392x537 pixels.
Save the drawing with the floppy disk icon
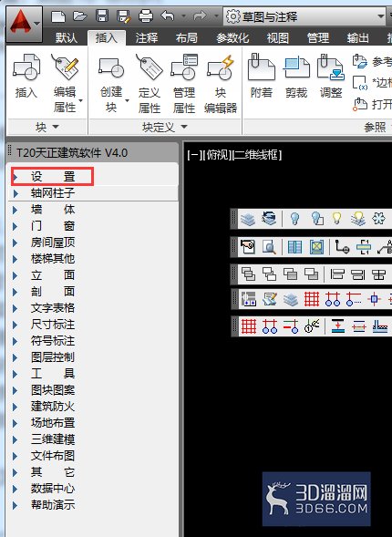coord(102,15)
